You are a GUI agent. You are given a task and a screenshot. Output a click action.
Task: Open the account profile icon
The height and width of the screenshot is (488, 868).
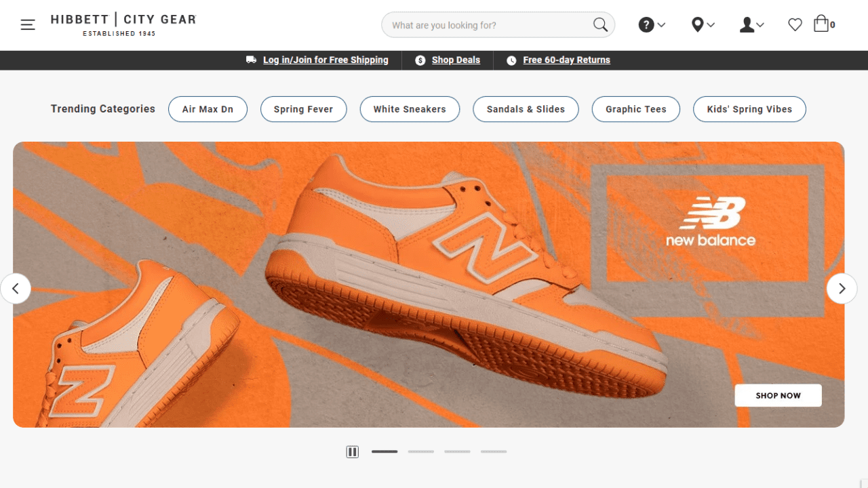click(747, 24)
